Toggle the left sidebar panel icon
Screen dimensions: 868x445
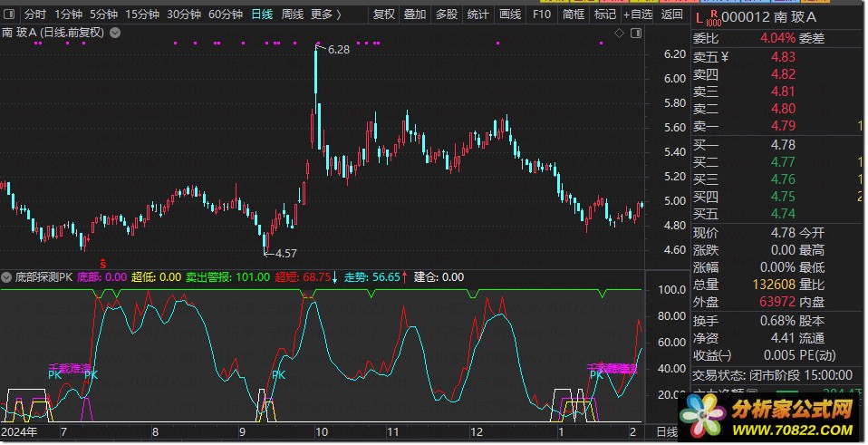(9, 14)
